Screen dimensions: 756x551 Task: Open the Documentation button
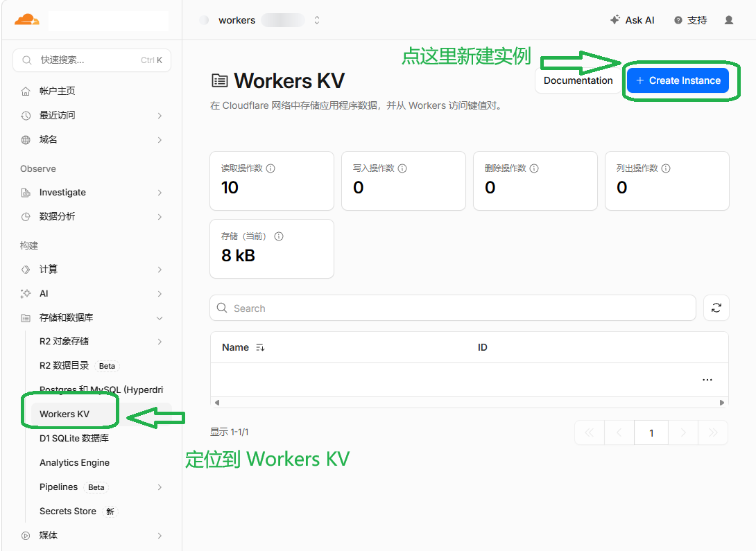tap(578, 80)
